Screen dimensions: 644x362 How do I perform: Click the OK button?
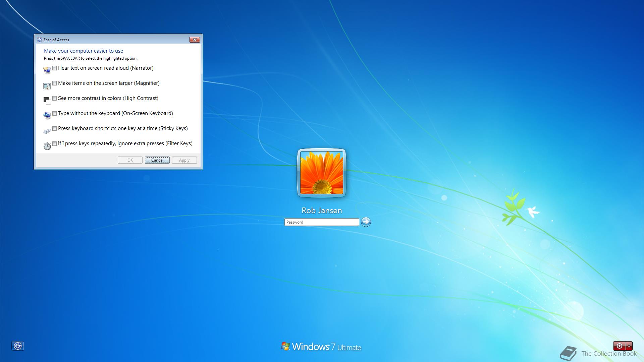click(130, 160)
